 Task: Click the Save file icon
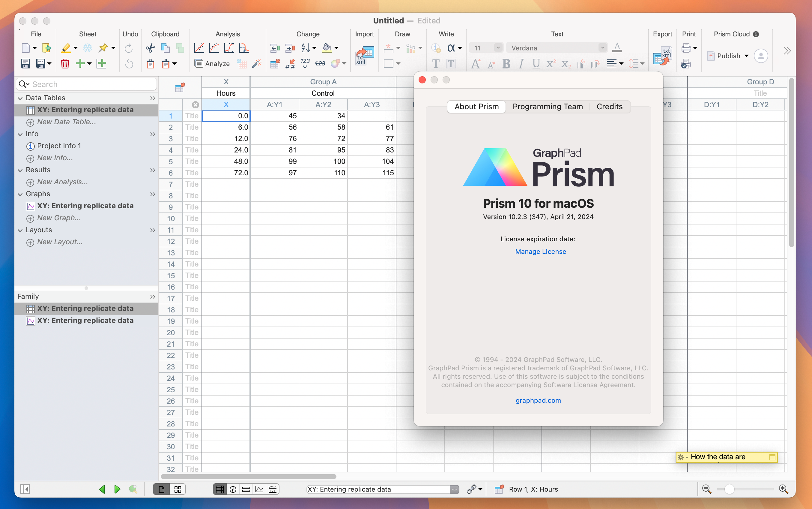25,63
